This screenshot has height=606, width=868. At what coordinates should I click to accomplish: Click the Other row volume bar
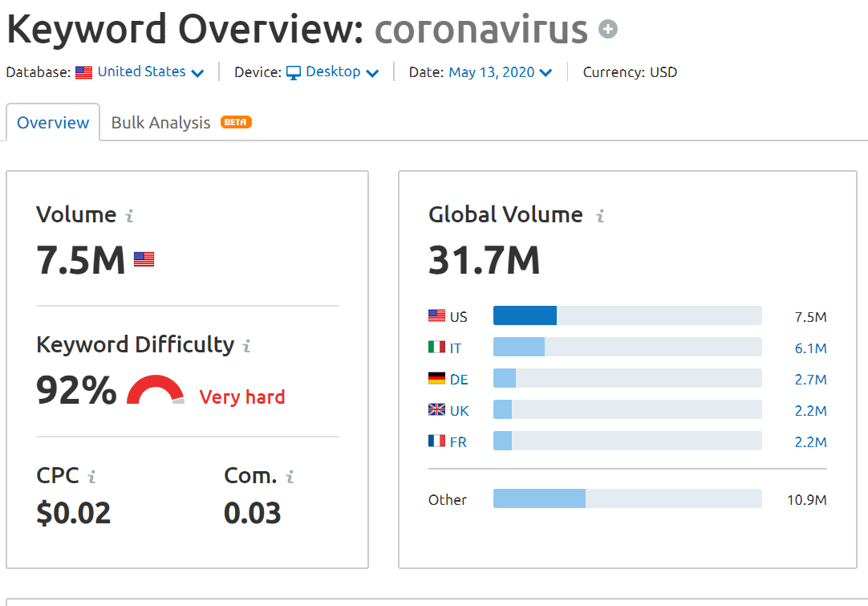(541, 498)
